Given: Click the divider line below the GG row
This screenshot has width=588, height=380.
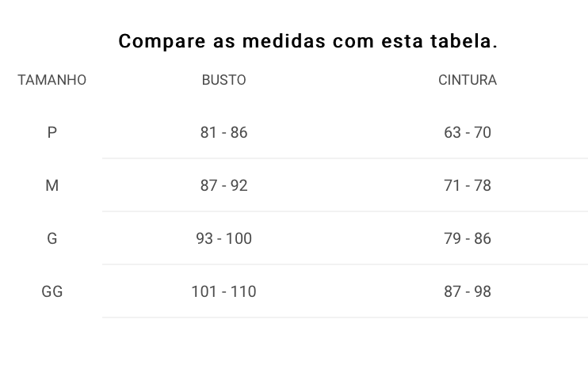Looking at the screenshot, I should coord(345,317).
